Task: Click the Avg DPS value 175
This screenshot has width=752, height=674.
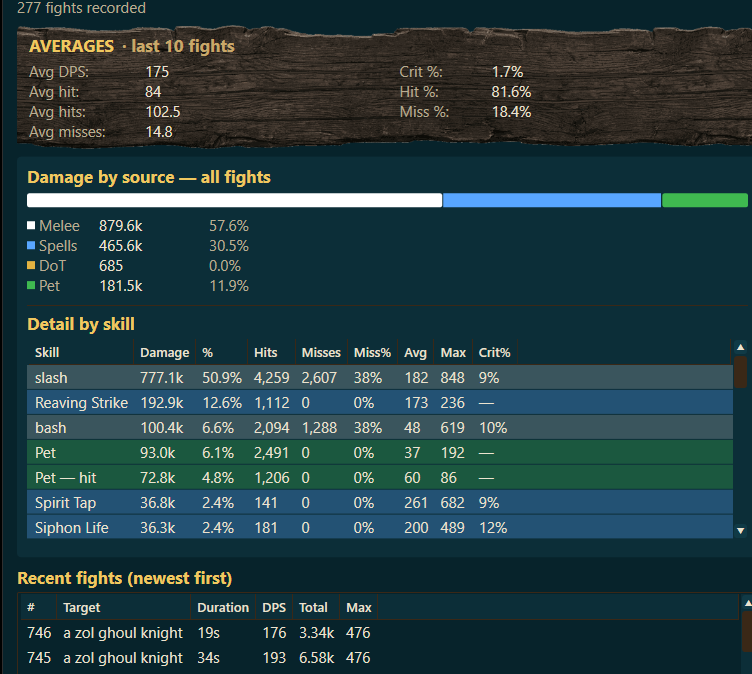Action: coord(157,72)
